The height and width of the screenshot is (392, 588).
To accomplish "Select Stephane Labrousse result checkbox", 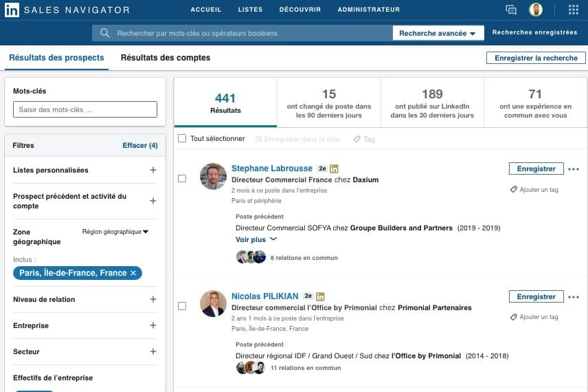I will coord(182,178).
